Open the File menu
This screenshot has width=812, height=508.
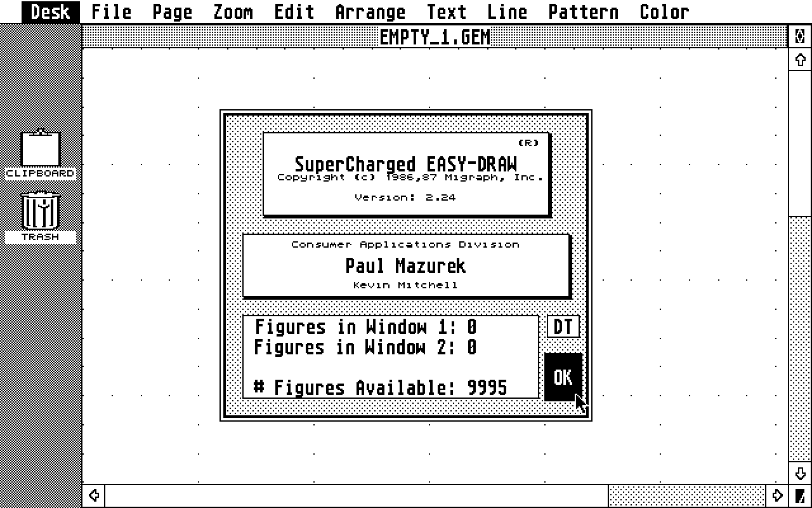(112, 12)
